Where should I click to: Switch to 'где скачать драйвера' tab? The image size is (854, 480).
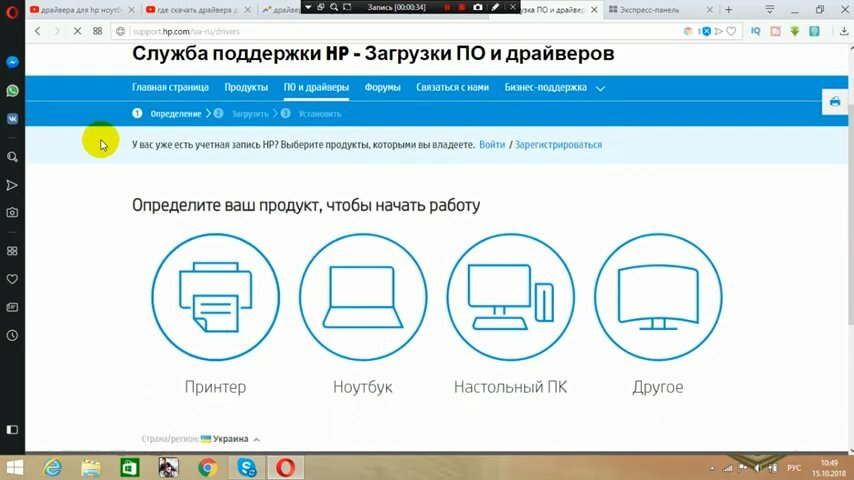198,10
